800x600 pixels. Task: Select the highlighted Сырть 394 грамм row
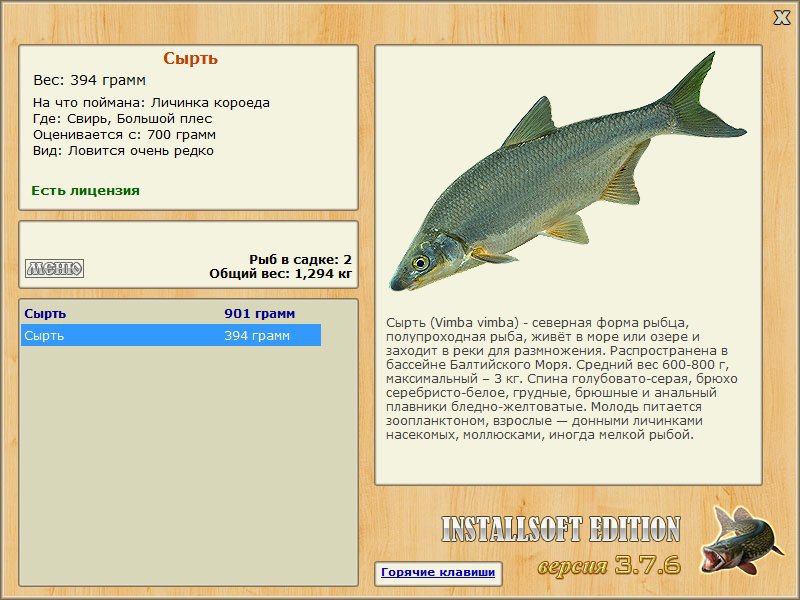pyautogui.click(x=170, y=336)
